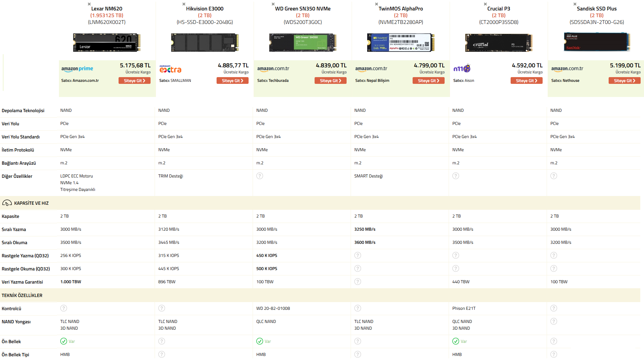Click Sandisk's question mark in Ön Bellek Tipi row
The width and height of the screenshot is (644, 361).
tap(554, 354)
